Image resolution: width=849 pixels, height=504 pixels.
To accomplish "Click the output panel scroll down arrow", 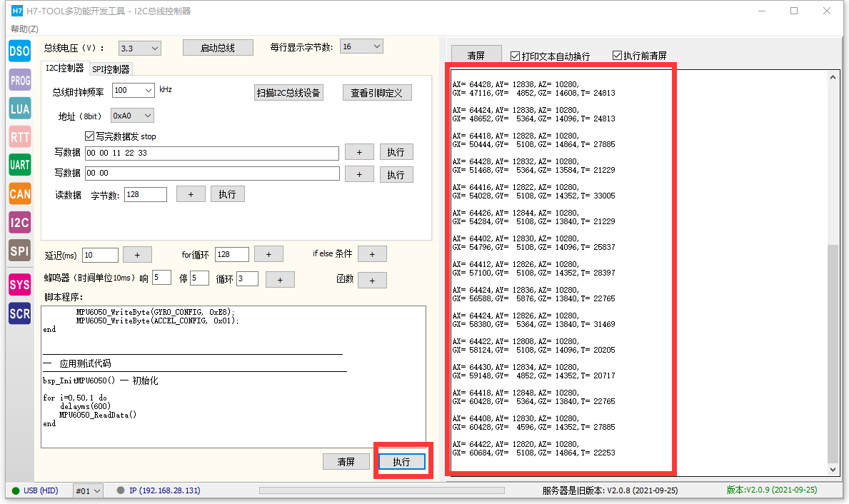I will tap(833, 470).
